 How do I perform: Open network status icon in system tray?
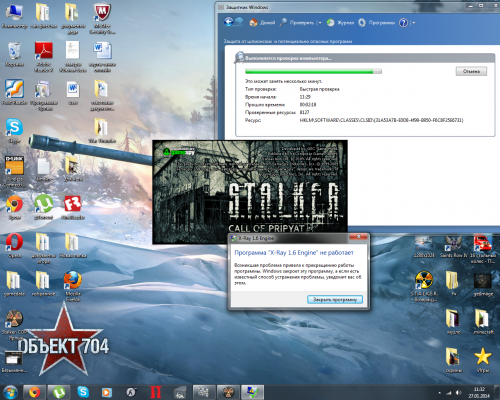pyautogui.click(x=449, y=393)
